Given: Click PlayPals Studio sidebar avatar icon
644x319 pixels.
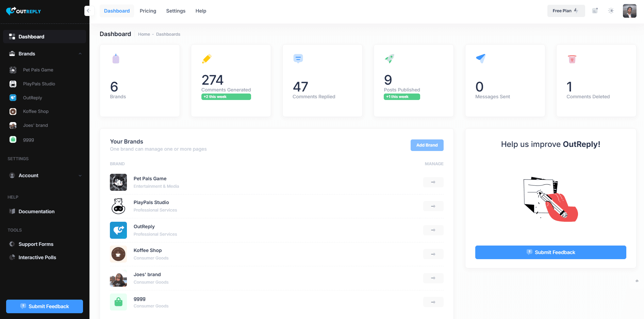Looking at the screenshot, I should [x=13, y=84].
